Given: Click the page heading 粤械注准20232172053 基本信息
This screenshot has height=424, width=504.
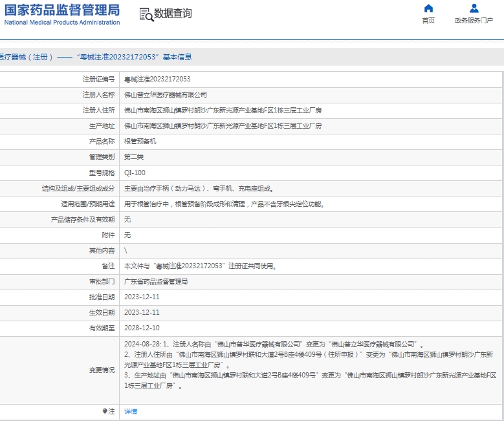Looking at the screenshot, I should coord(96,57).
